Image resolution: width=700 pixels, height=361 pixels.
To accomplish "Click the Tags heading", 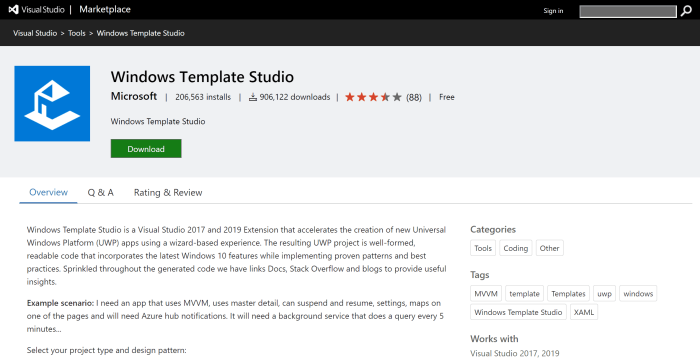I will click(x=479, y=275).
